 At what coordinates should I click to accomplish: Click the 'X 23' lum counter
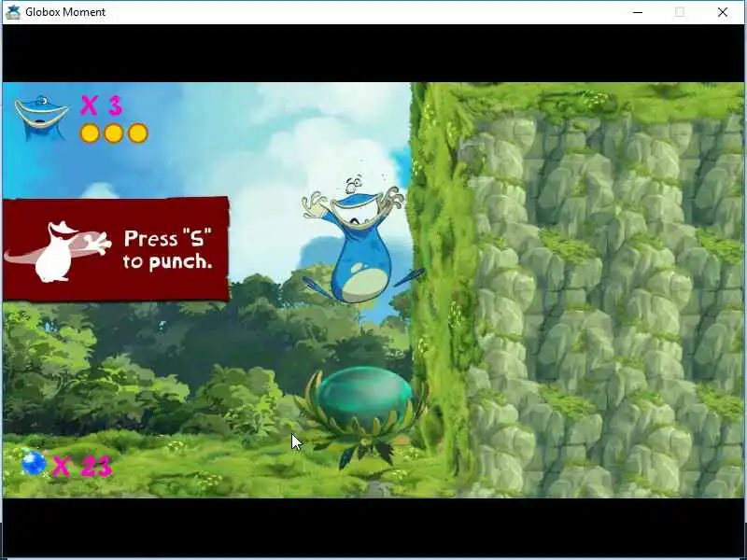(82, 466)
